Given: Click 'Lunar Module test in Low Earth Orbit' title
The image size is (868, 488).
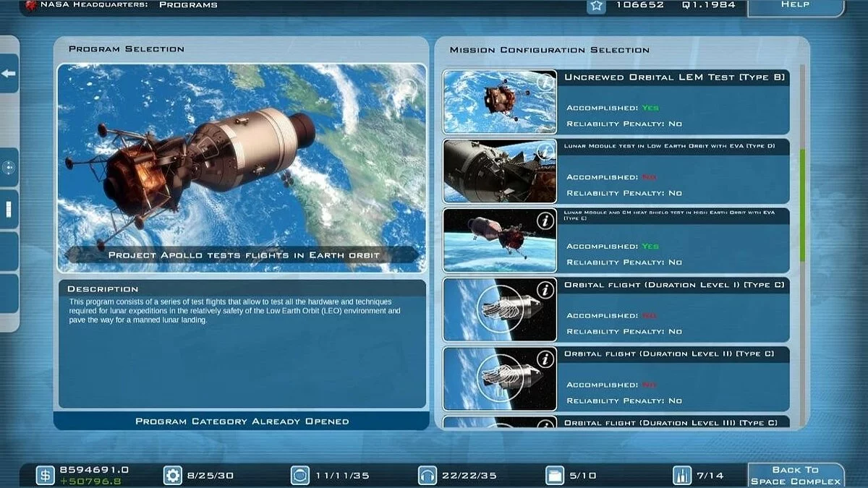Looking at the screenshot, I should click(669, 145).
